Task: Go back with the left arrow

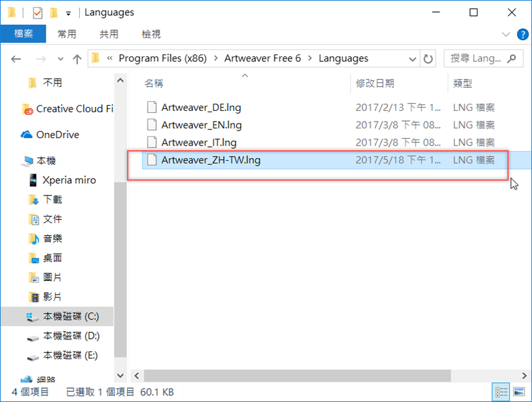Action: coord(16,59)
